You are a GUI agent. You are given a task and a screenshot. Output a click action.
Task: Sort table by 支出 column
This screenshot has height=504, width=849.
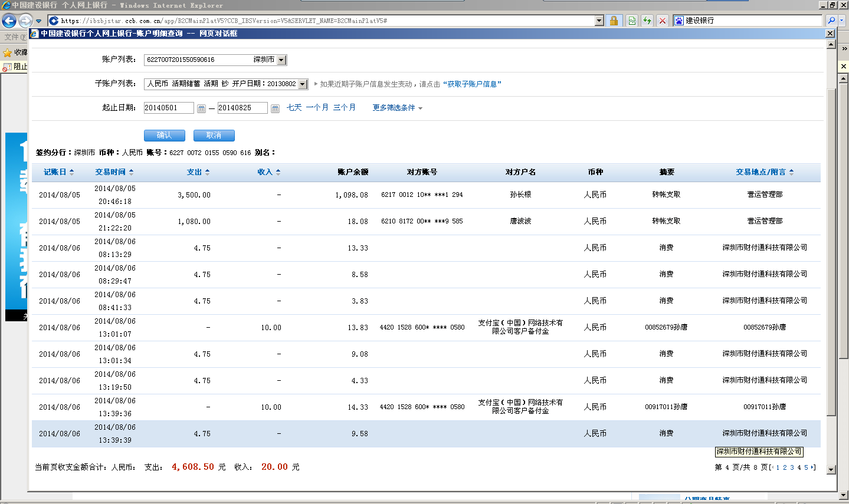(x=198, y=172)
